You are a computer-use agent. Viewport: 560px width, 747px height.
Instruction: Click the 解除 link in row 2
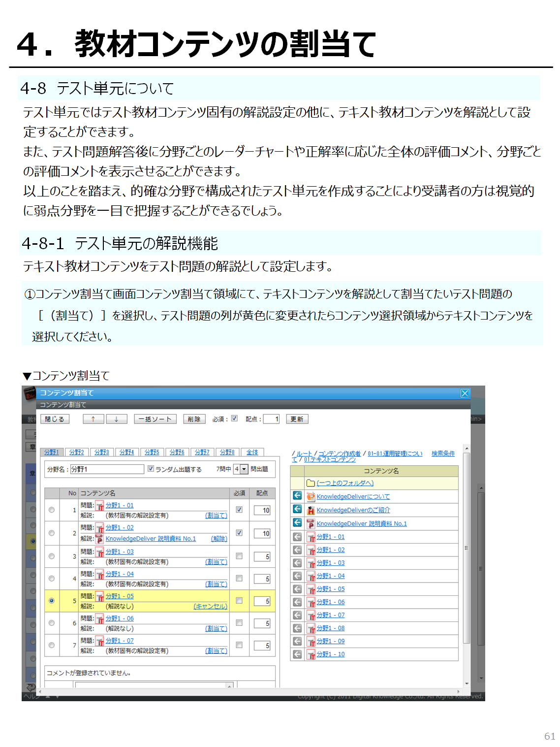tap(219, 539)
